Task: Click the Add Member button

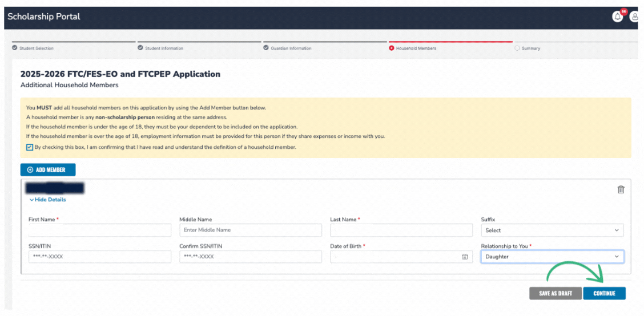Action: pos(47,169)
